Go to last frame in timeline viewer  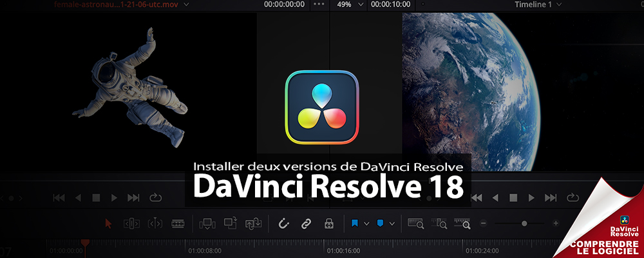tap(551, 198)
